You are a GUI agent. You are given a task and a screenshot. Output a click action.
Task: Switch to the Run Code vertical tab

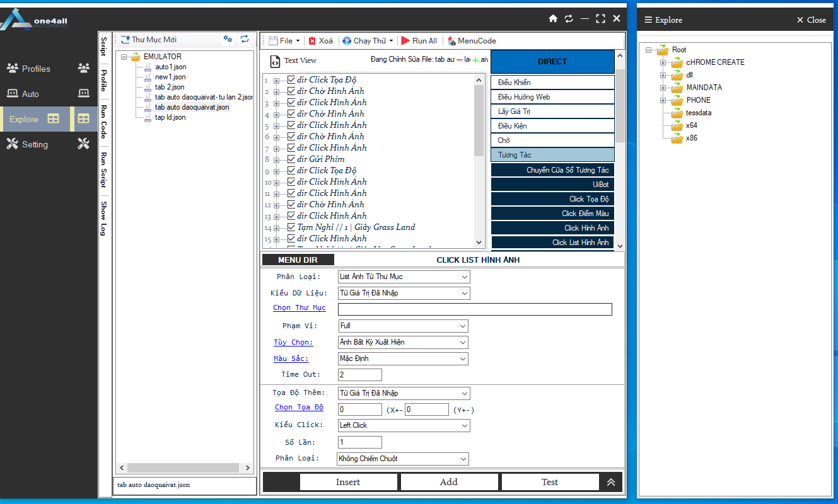pyautogui.click(x=104, y=121)
